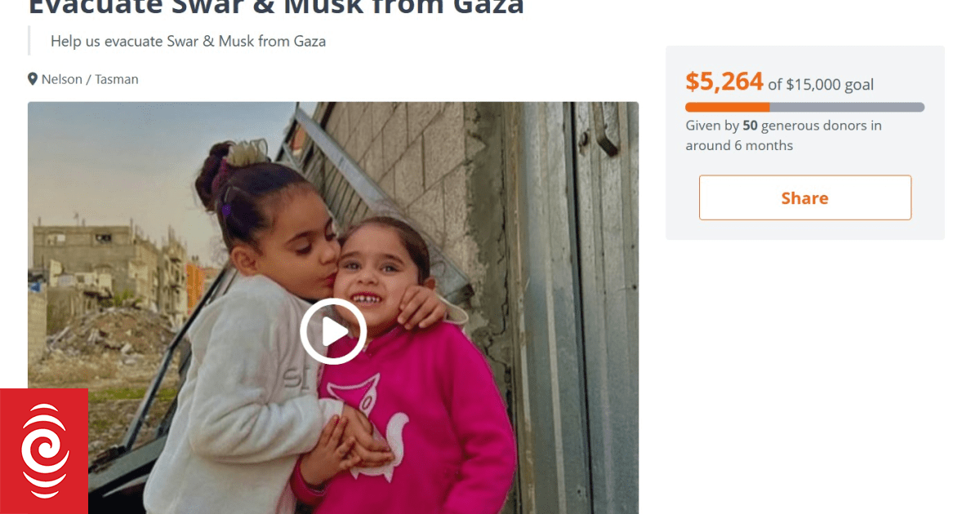This screenshot has height=514, width=980.
Task: Click the two girls video thumbnail
Action: [333, 308]
